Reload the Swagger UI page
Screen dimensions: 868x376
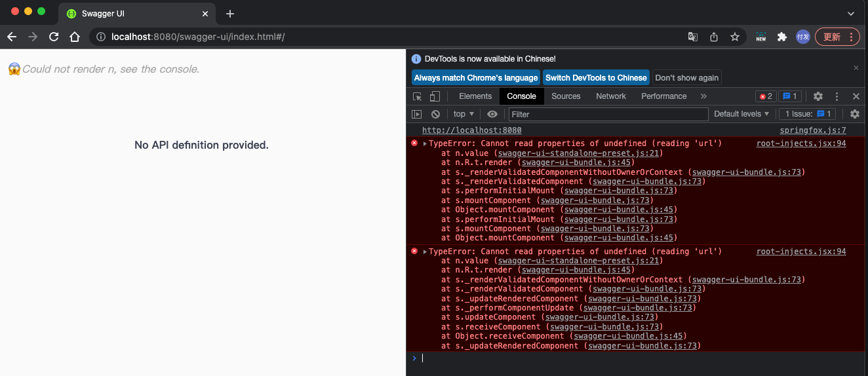(54, 37)
